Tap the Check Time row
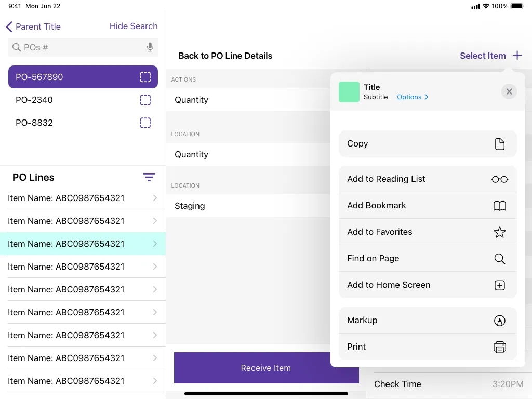Image resolution: width=532 pixels, height=399 pixels. pos(448,384)
